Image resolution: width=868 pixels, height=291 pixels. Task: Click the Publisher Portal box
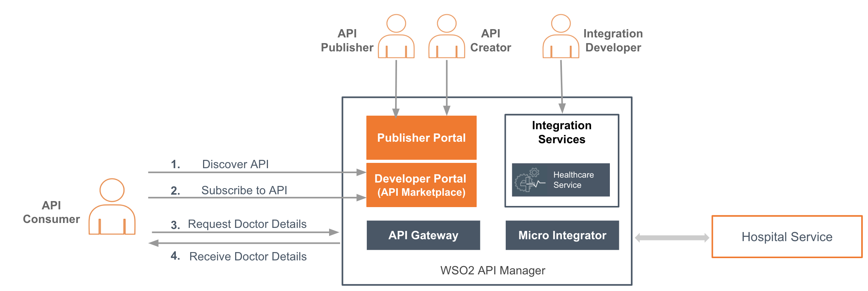coord(421,138)
